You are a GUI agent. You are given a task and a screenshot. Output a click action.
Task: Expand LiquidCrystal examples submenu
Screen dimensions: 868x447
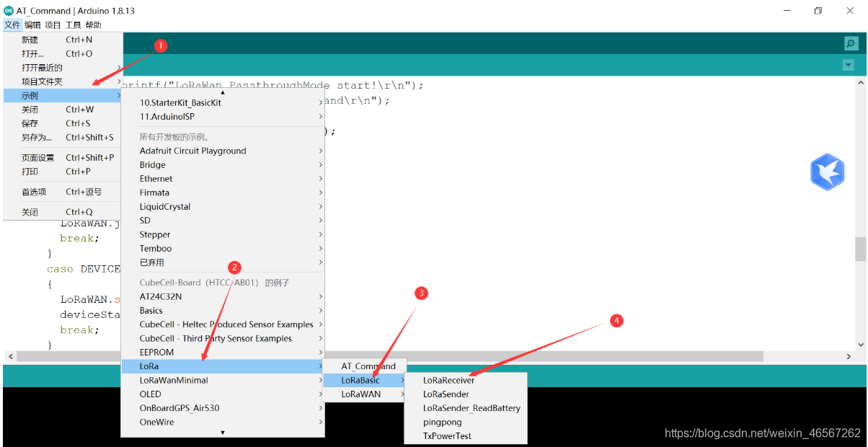[223, 206]
